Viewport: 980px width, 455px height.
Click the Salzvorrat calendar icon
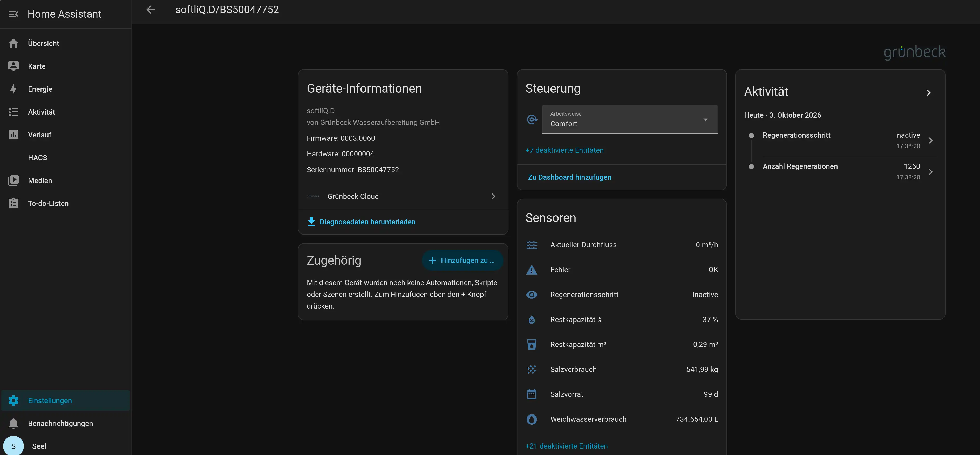click(x=532, y=394)
